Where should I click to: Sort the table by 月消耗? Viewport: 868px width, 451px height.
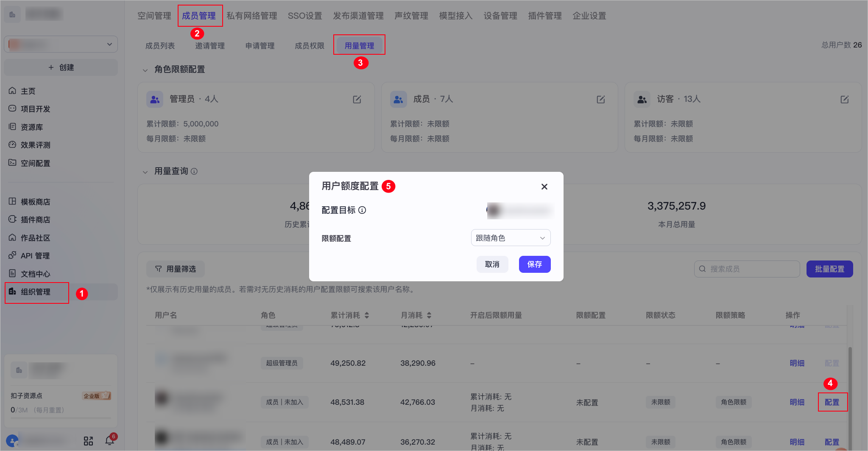(429, 315)
